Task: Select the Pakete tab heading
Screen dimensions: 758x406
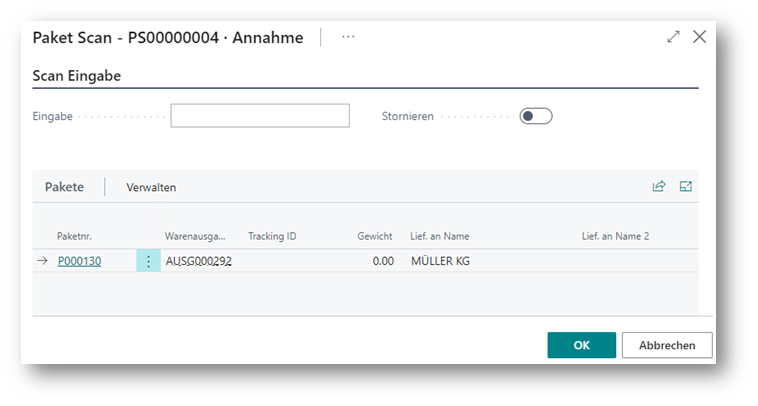Action: [64, 187]
